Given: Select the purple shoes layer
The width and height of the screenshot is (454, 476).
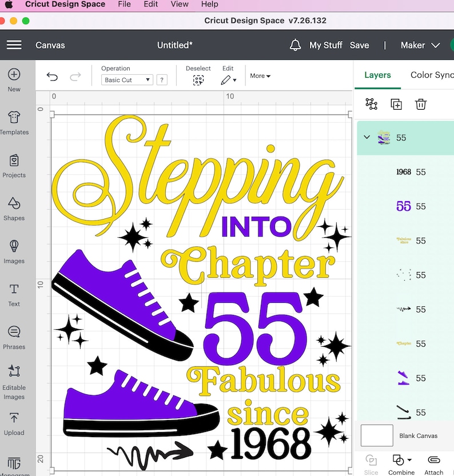Looking at the screenshot, I should coord(406,378).
